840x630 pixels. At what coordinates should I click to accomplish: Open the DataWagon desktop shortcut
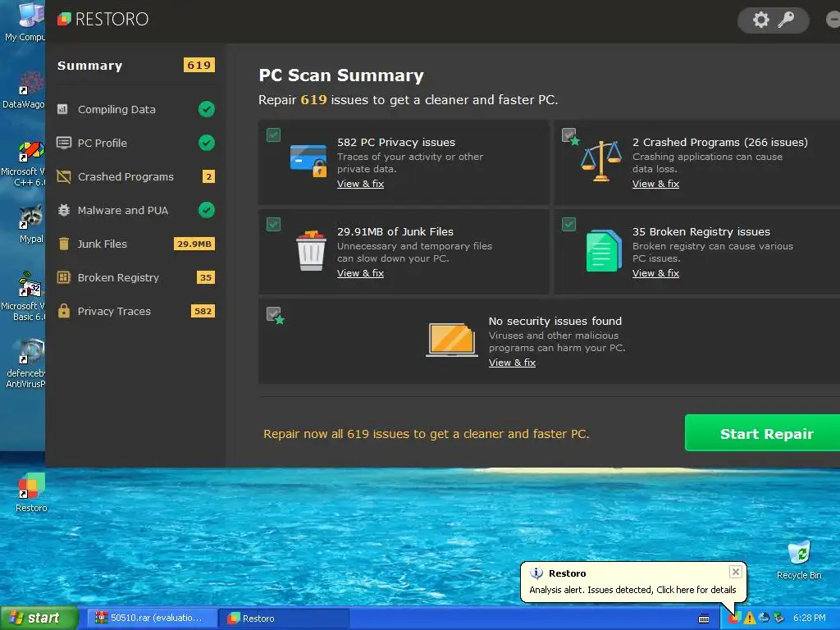pos(24,90)
